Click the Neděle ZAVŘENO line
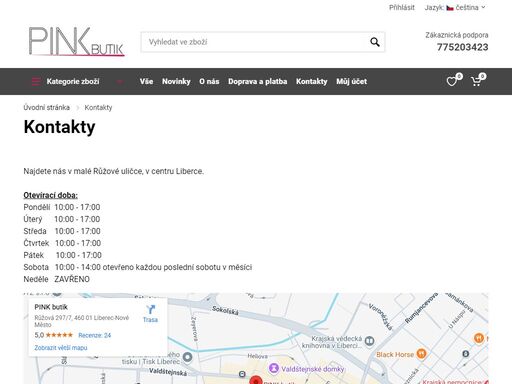This screenshot has width=512, height=384. coord(56,279)
